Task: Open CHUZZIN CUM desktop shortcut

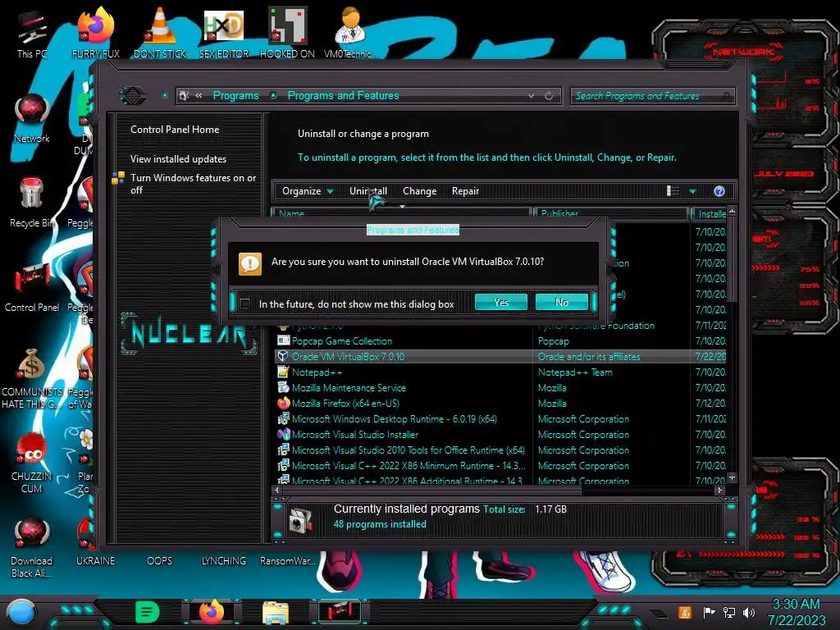Action: [x=32, y=463]
